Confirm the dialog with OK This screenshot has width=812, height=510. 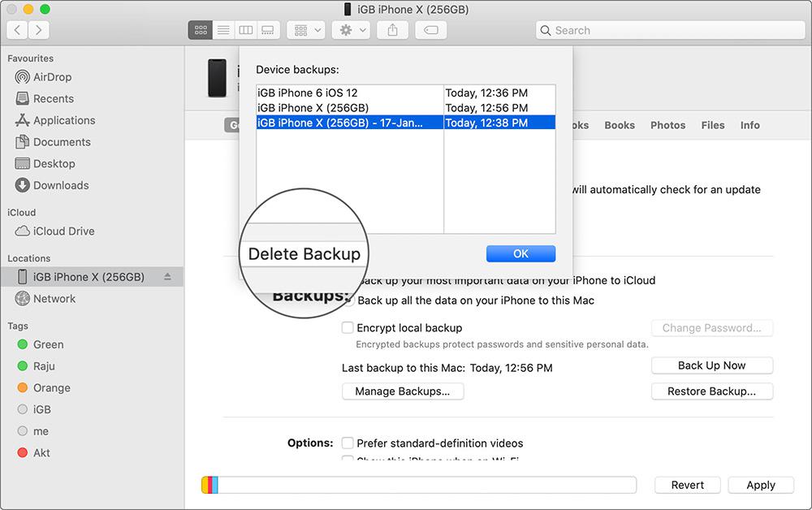(521, 253)
